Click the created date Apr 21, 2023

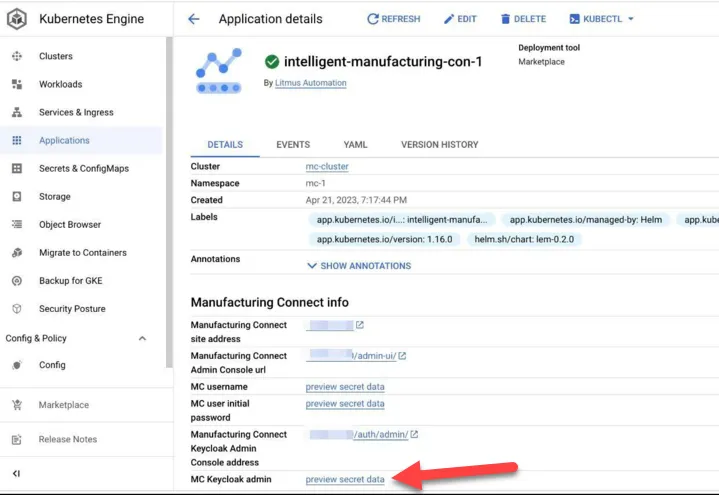coord(356,200)
